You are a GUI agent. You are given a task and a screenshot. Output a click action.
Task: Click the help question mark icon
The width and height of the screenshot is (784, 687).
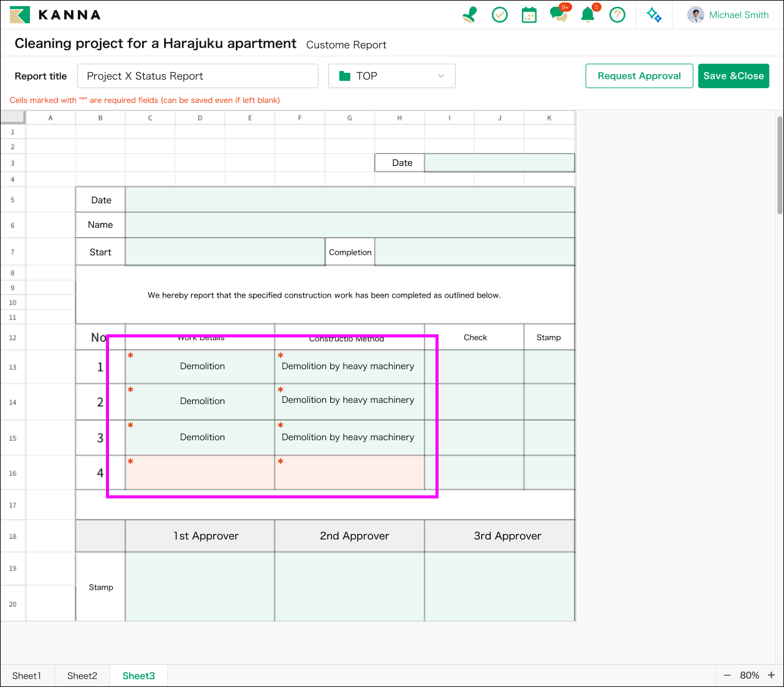pos(617,15)
